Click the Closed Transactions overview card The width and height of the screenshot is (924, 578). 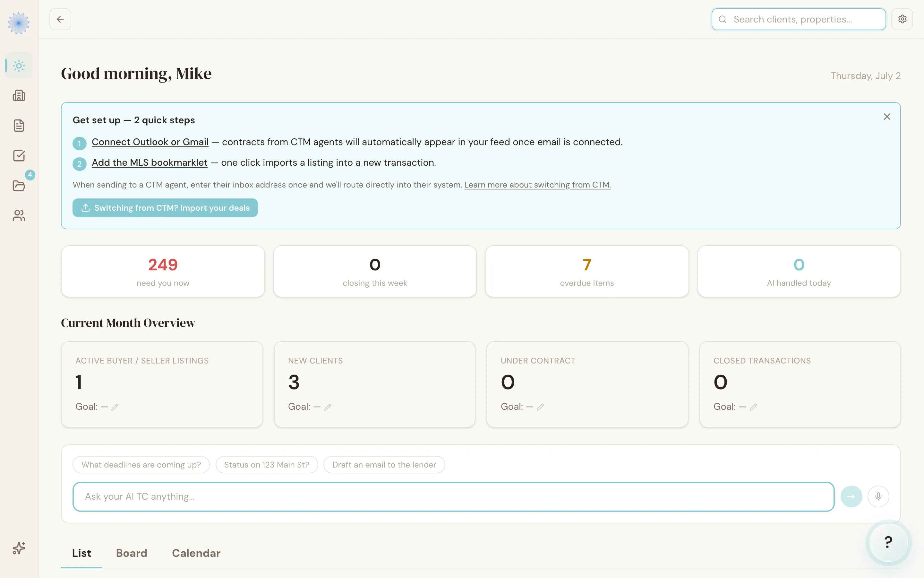coord(800,384)
